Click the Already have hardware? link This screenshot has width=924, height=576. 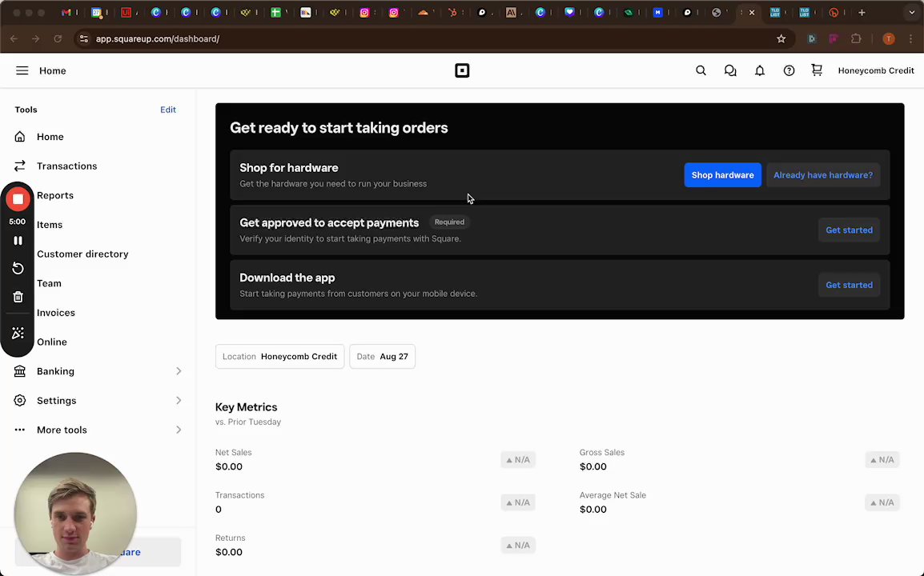pyautogui.click(x=822, y=175)
